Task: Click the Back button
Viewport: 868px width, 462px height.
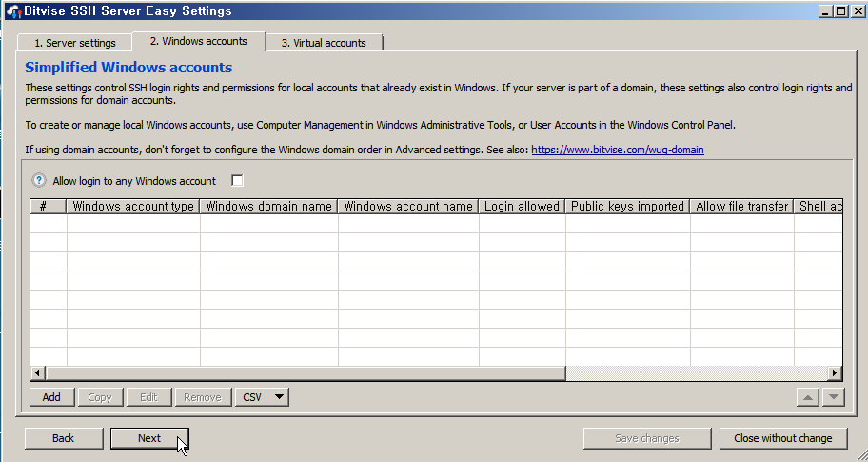Action: click(x=63, y=438)
